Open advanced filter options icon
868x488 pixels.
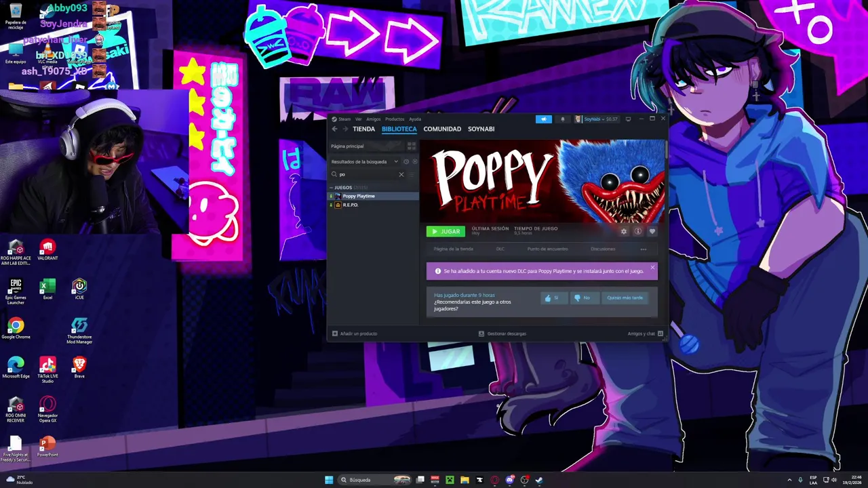[x=411, y=174]
